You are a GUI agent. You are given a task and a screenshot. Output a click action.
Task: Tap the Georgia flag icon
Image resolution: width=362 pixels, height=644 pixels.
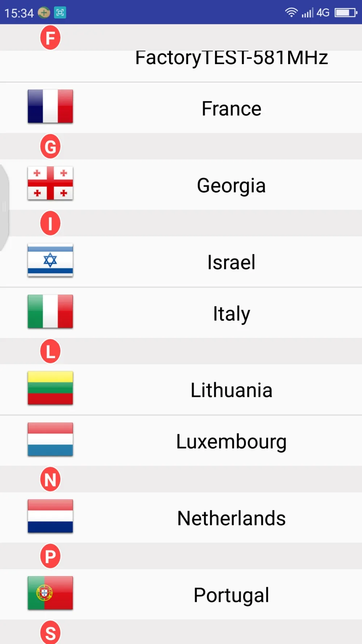pos(50,183)
